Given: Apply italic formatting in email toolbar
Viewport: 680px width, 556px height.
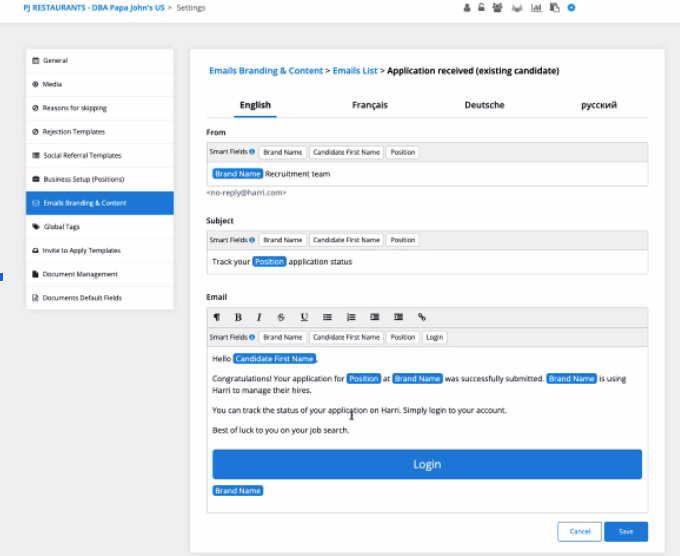Looking at the screenshot, I should (259, 317).
